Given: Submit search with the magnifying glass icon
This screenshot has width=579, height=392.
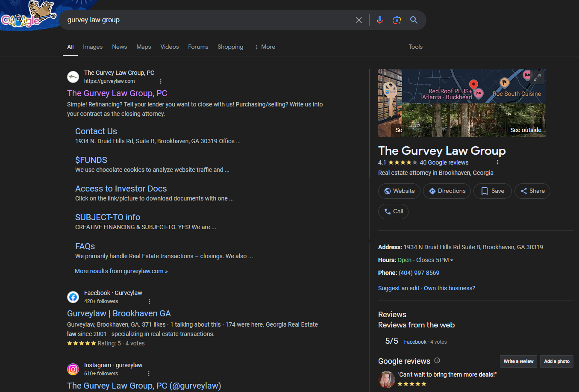Looking at the screenshot, I should (x=414, y=20).
